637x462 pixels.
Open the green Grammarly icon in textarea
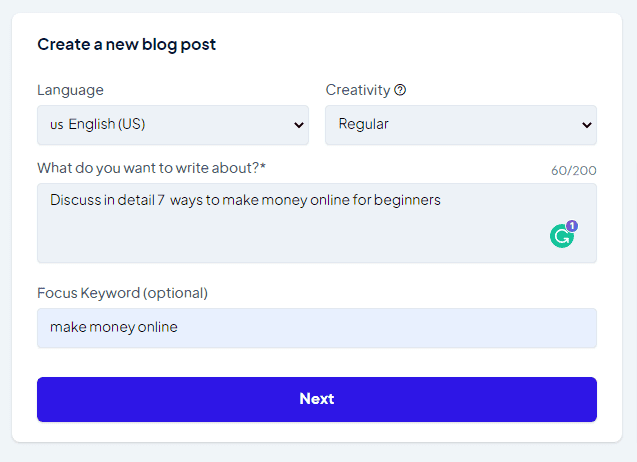(x=561, y=236)
